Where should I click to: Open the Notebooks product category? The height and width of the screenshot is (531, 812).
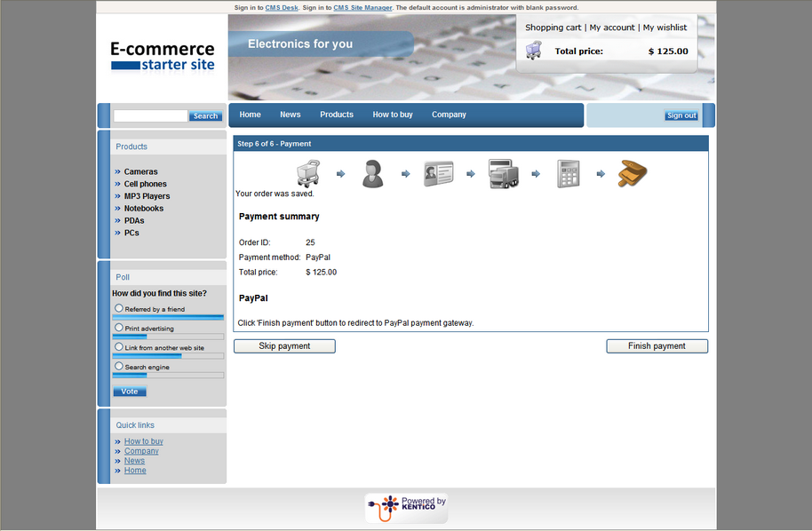coord(143,208)
